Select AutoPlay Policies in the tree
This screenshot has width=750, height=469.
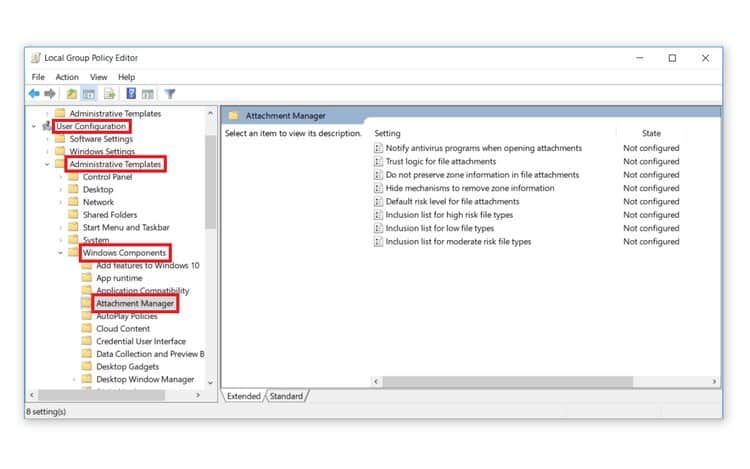(127, 316)
